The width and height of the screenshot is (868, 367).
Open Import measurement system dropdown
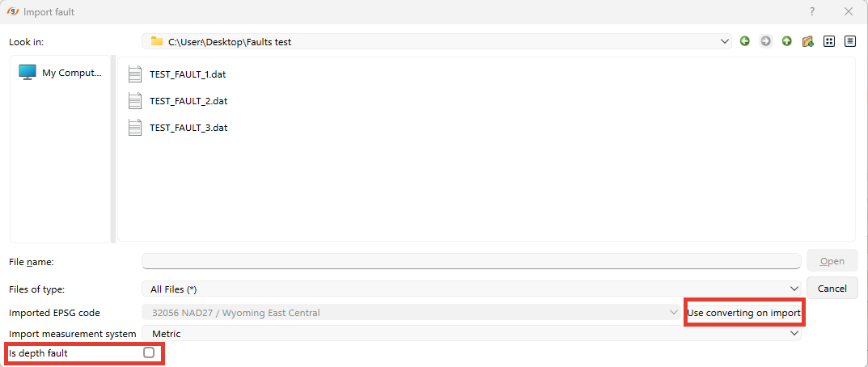[x=471, y=334]
